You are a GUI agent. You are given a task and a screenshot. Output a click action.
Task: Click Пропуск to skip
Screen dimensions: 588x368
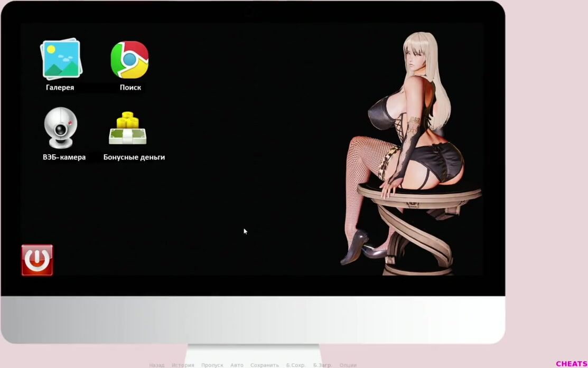[x=212, y=365]
